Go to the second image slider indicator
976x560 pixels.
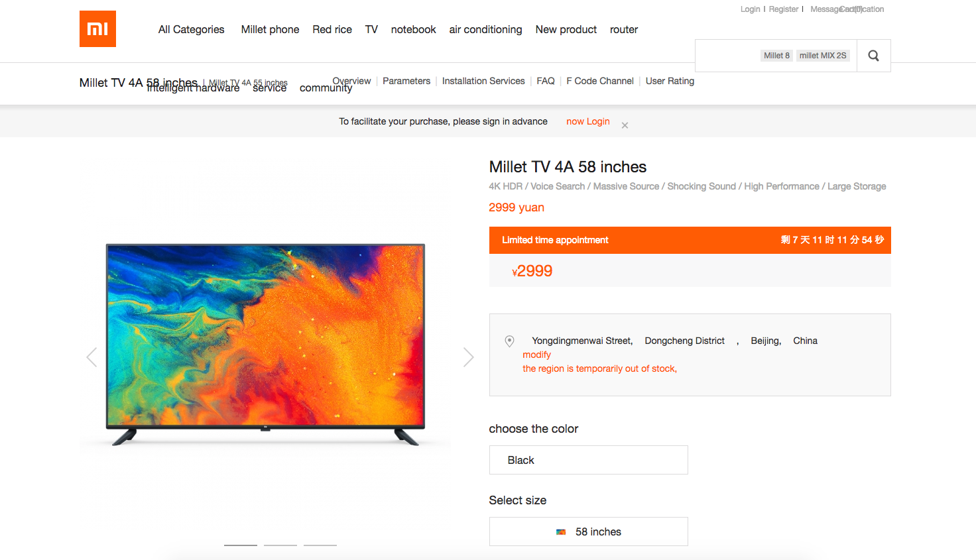(x=280, y=545)
